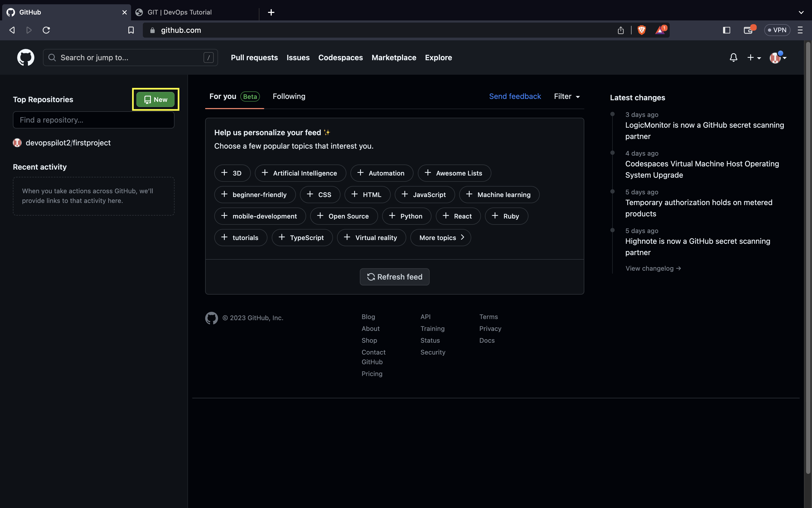Screen dimensions: 812x508
Task: Switch to GIT | DevOps Tutorial tab
Action: [195, 12]
